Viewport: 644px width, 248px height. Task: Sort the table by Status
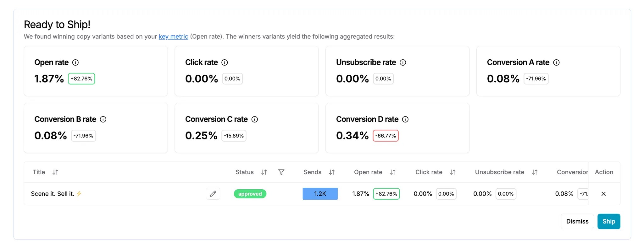[x=264, y=172]
